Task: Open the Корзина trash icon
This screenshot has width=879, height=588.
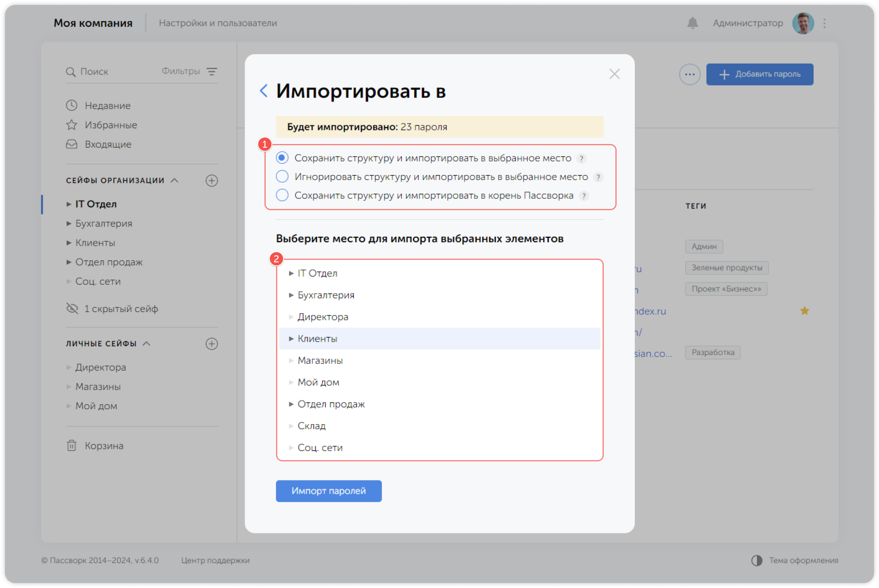Action: click(72, 446)
